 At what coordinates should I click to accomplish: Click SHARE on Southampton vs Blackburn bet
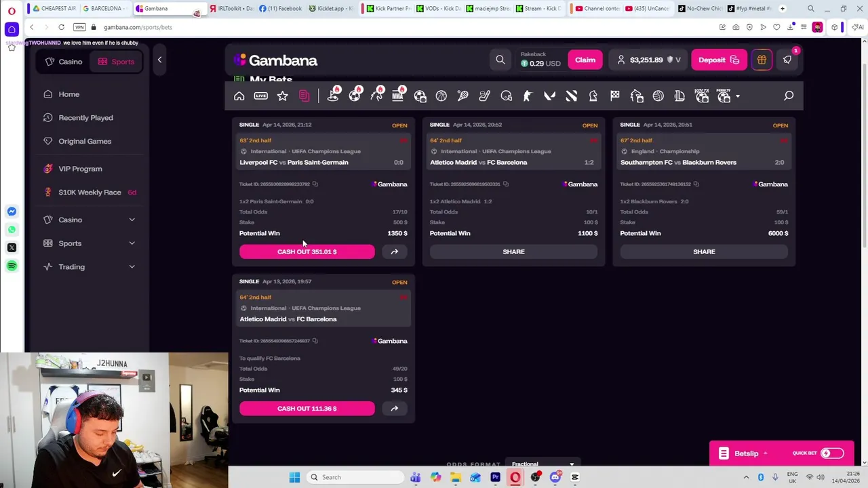pyautogui.click(x=704, y=251)
